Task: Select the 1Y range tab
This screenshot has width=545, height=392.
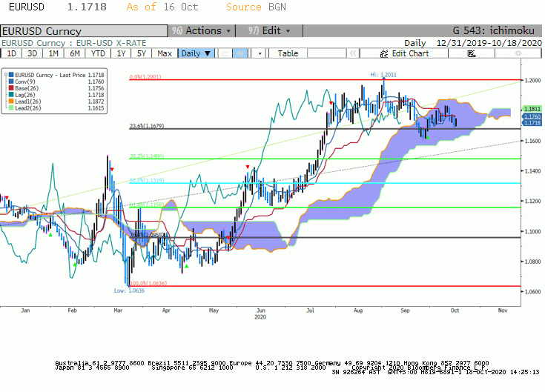Action: (121, 53)
